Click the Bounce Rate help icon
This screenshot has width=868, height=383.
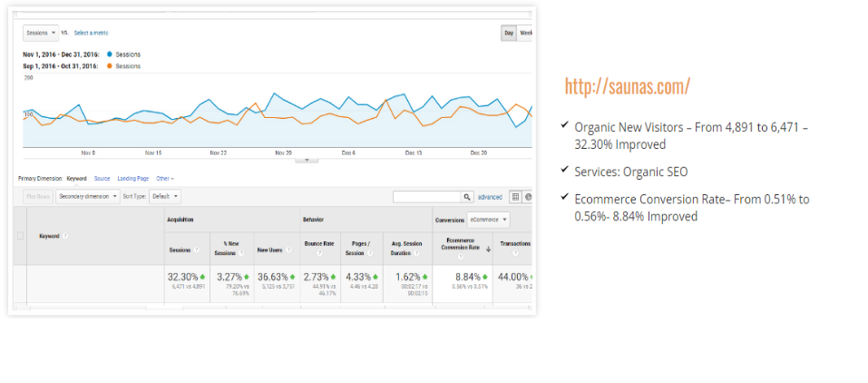pos(319,252)
